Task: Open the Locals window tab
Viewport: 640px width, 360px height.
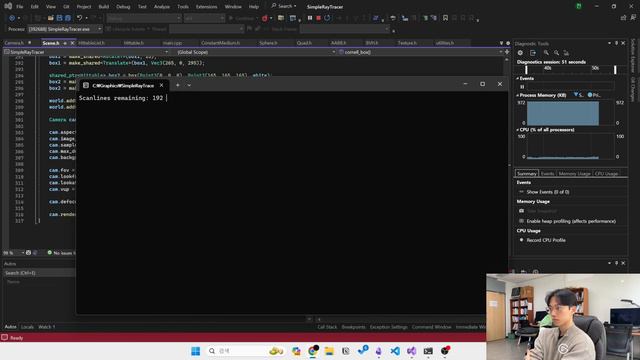Action: click(x=27, y=327)
